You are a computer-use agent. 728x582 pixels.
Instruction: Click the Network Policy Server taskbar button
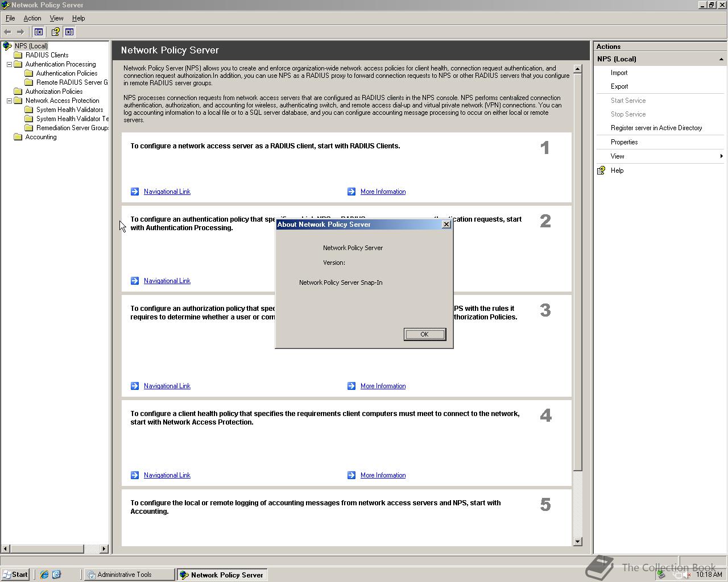[222, 575]
